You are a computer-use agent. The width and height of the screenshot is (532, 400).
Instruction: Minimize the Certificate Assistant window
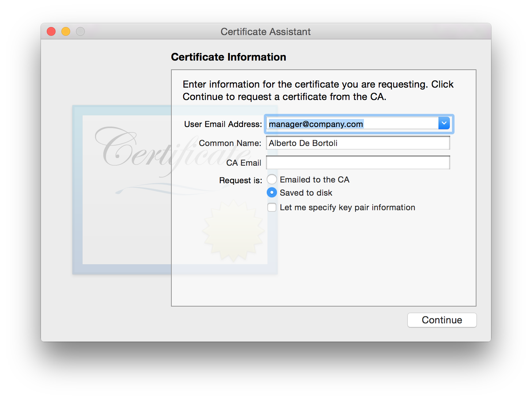pos(65,31)
